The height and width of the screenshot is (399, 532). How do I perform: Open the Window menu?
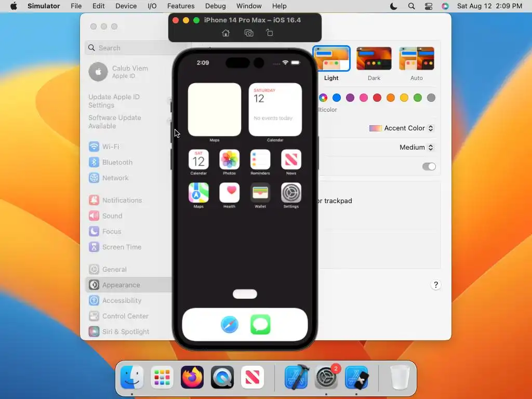click(249, 6)
